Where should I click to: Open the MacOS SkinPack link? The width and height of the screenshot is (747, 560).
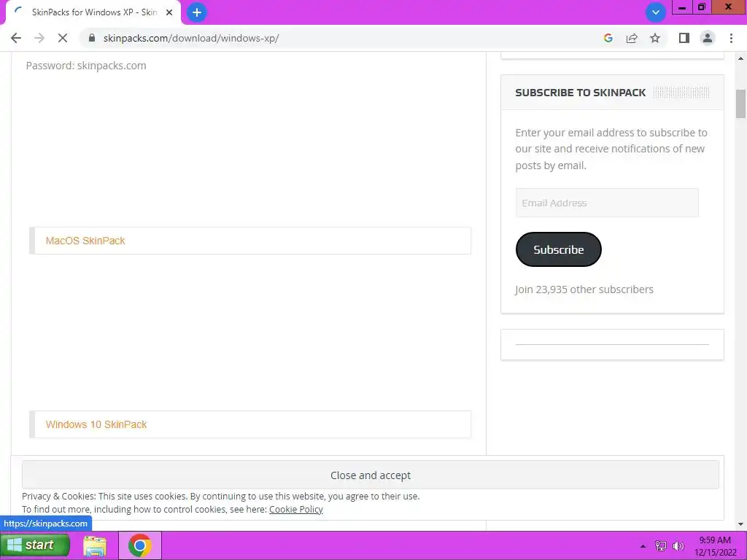point(85,241)
